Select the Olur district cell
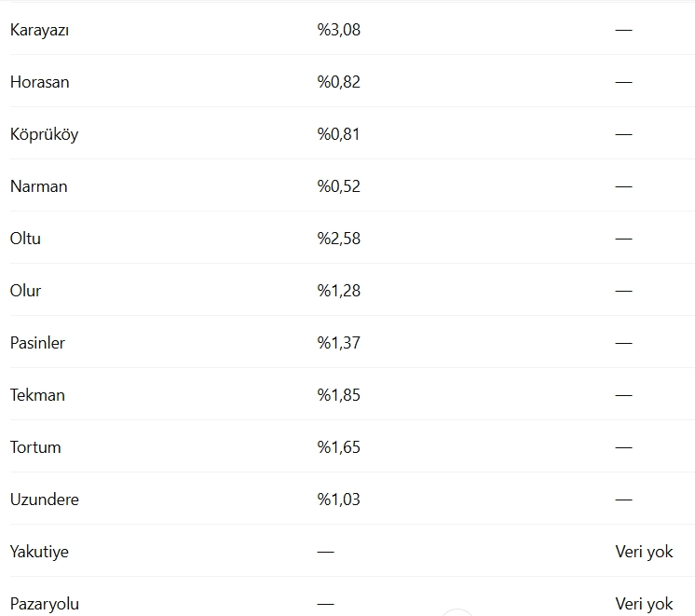The width and height of the screenshot is (695, 616). (25, 291)
